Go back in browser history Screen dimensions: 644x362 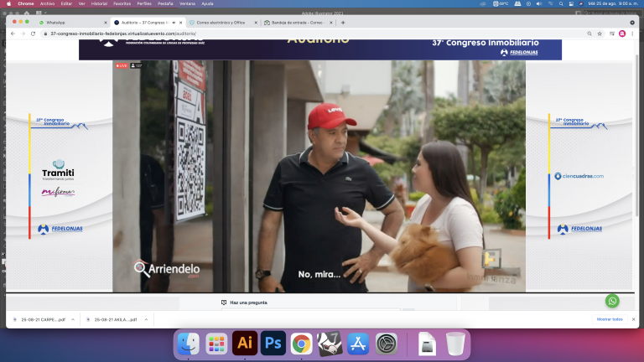pos(13,34)
